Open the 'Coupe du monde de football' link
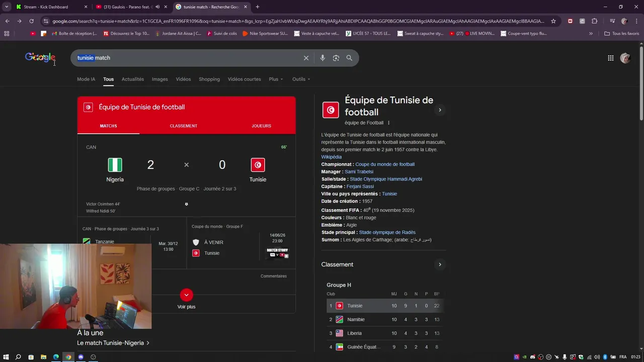The image size is (644, 362). tap(385, 164)
